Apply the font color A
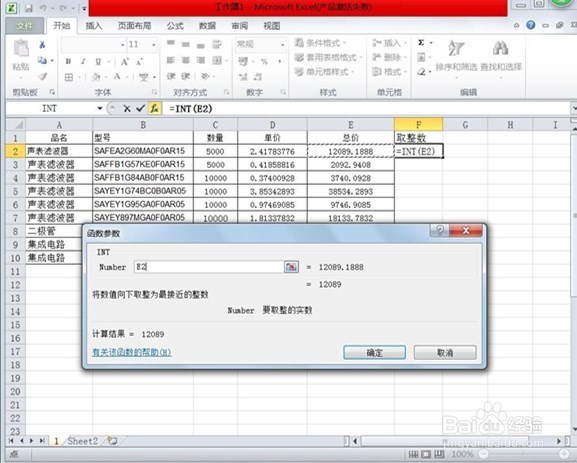This screenshot has width=577, height=463. (117, 77)
